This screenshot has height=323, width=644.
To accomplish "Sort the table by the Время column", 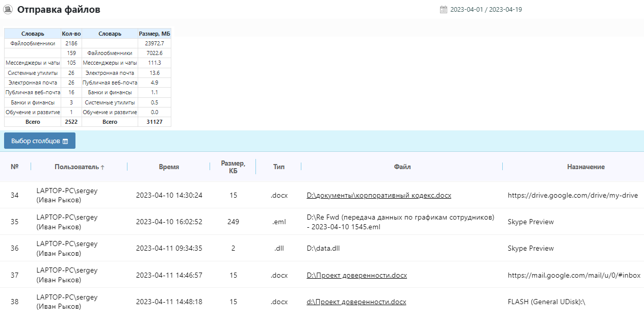I will [168, 167].
